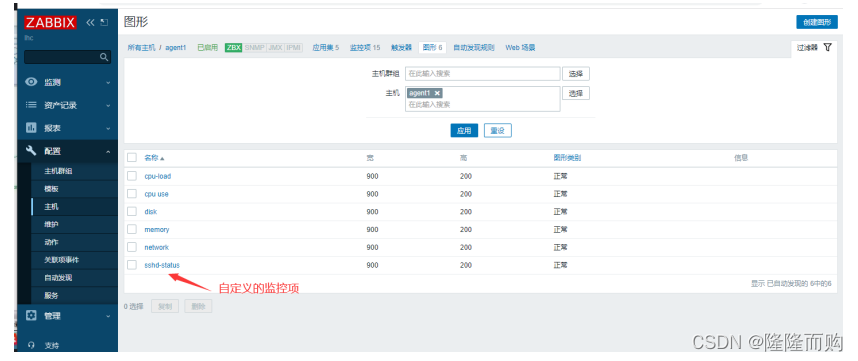Click the list icon for 资产记录
Screen dimensions: 858x361
click(x=32, y=105)
